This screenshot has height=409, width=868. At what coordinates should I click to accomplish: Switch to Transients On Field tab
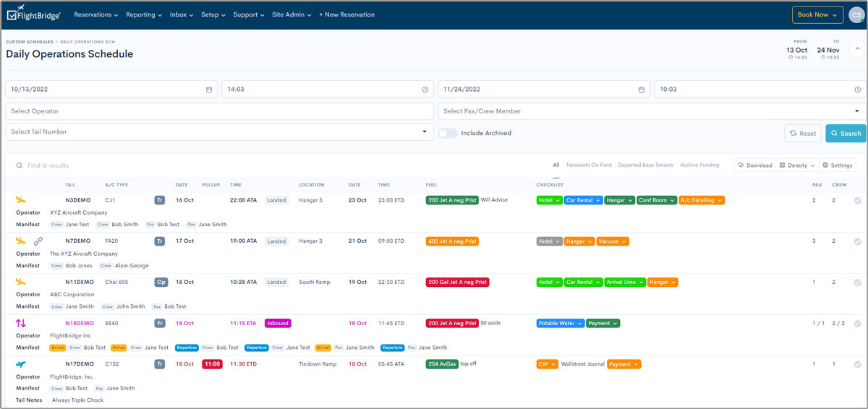tap(588, 165)
